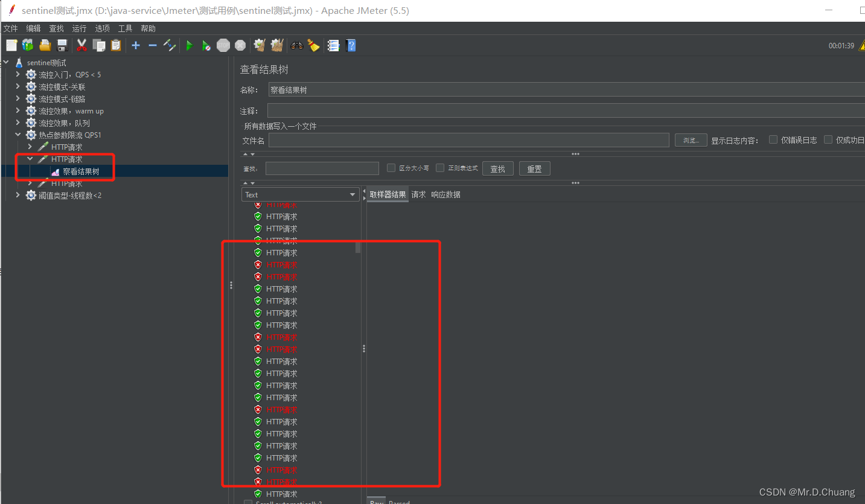The height and width of the screenshot is (504, 865).
Task: Tick the 仅成功日志 checkbox
Action: (x=828, y=139)
